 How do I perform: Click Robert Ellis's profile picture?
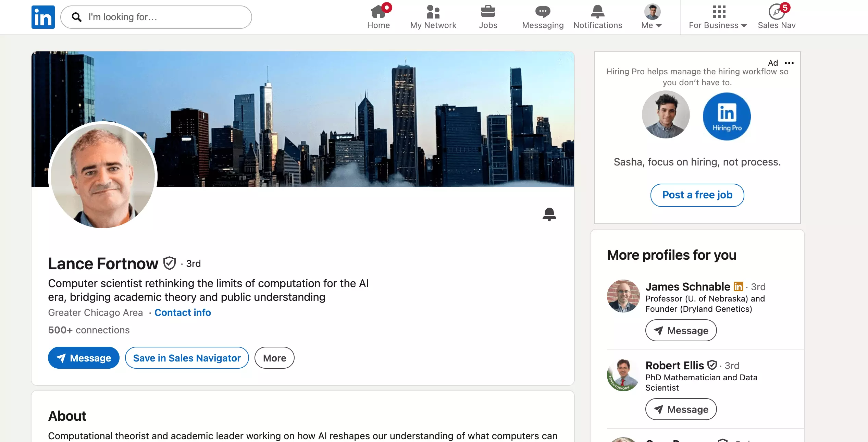623,375
